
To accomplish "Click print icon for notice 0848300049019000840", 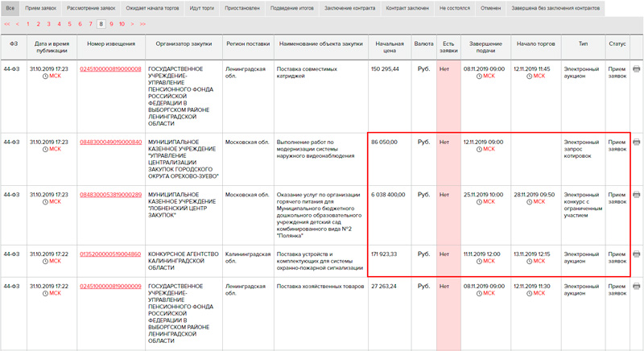I will pyautogui.click(x=636, y=142).
